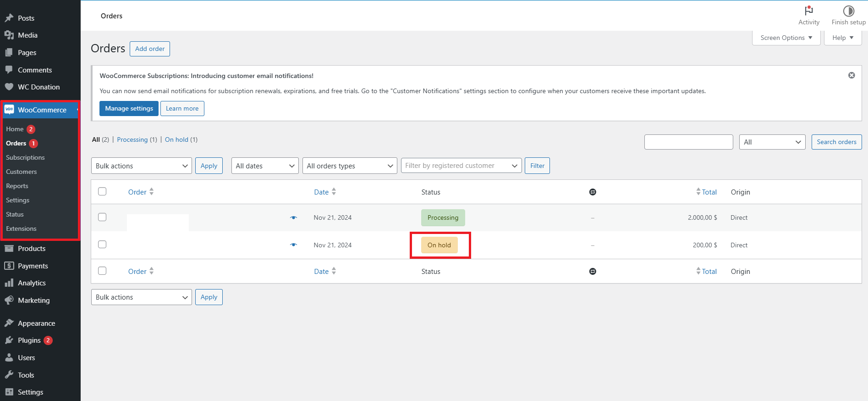Open the All orders types dropdown
The width and height of the screenshot is (868, 401).
[x=350, y=166]
